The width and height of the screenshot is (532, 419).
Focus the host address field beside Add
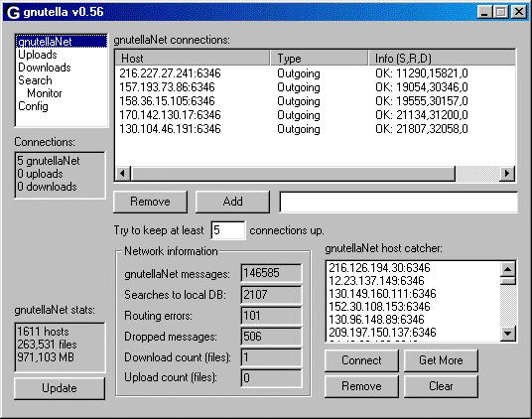point(398,203)
